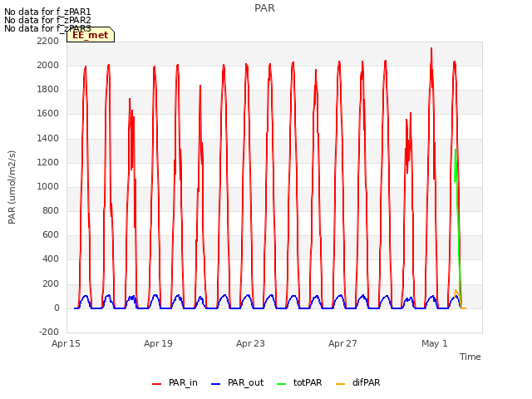Click the PAR chart title
The width and height of the screenshot is (532, 399).
(264, 8)
